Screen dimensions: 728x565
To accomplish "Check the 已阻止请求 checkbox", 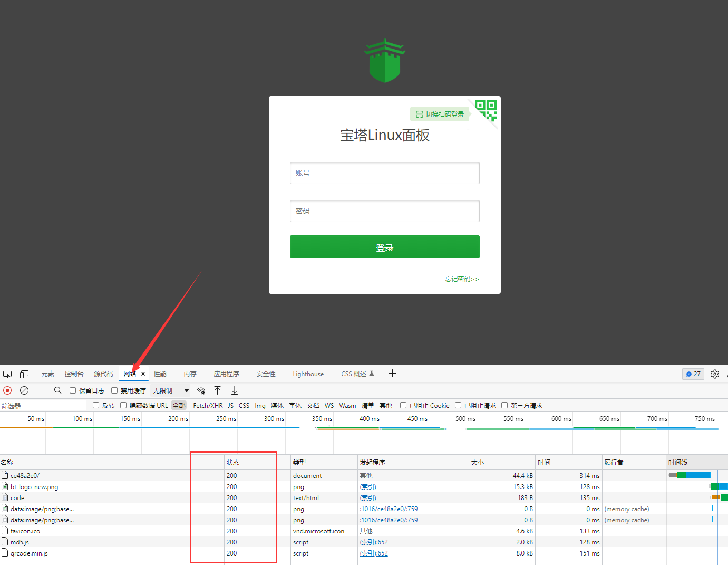I will pyautogui.click(x=458, y=405).
